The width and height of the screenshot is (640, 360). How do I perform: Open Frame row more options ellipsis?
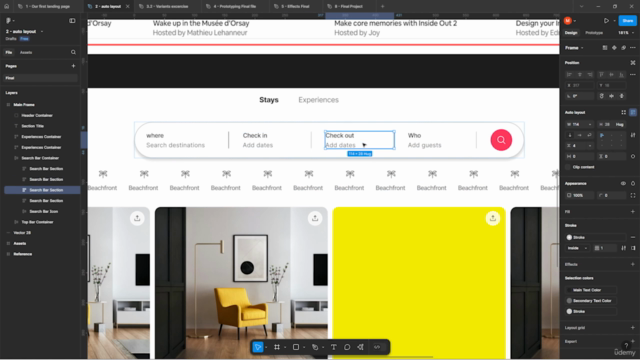click(633, 48)
